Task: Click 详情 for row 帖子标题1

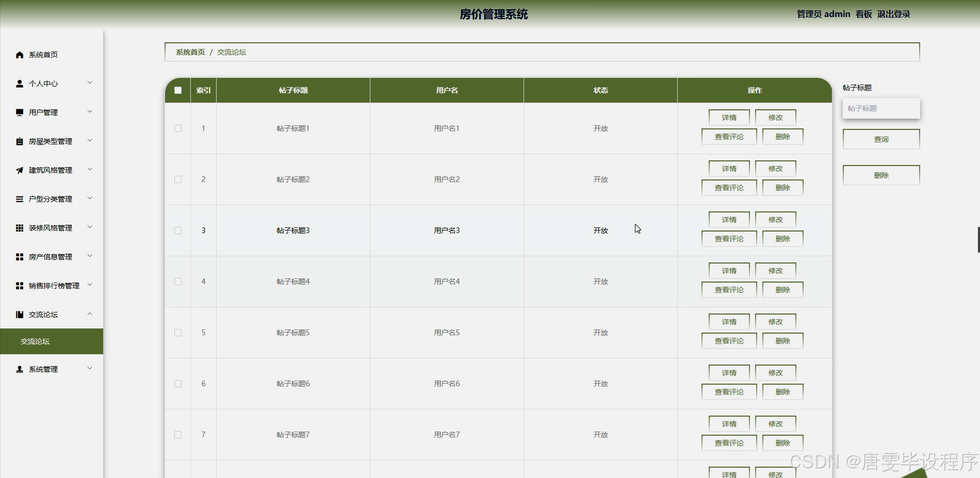Action: (x=729, y=118)
